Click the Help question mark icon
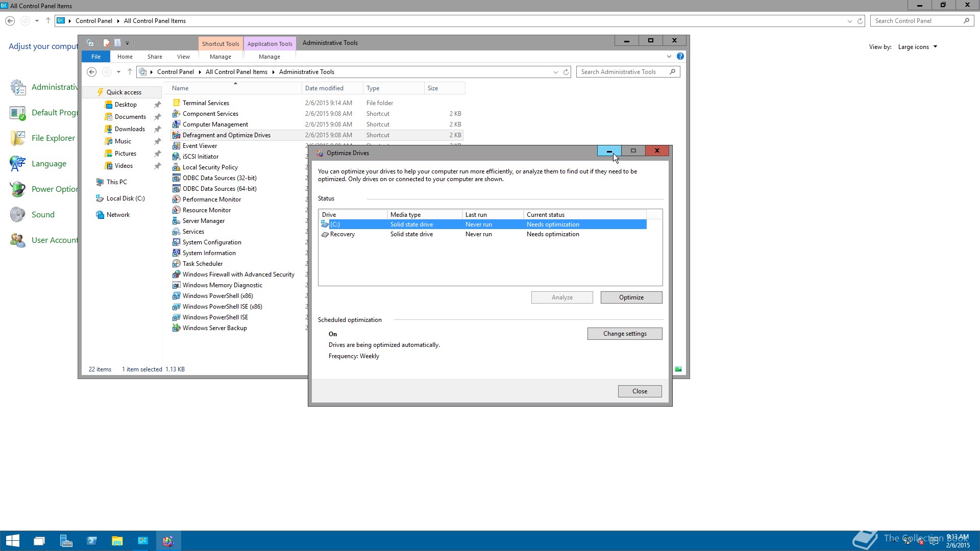 680,56
